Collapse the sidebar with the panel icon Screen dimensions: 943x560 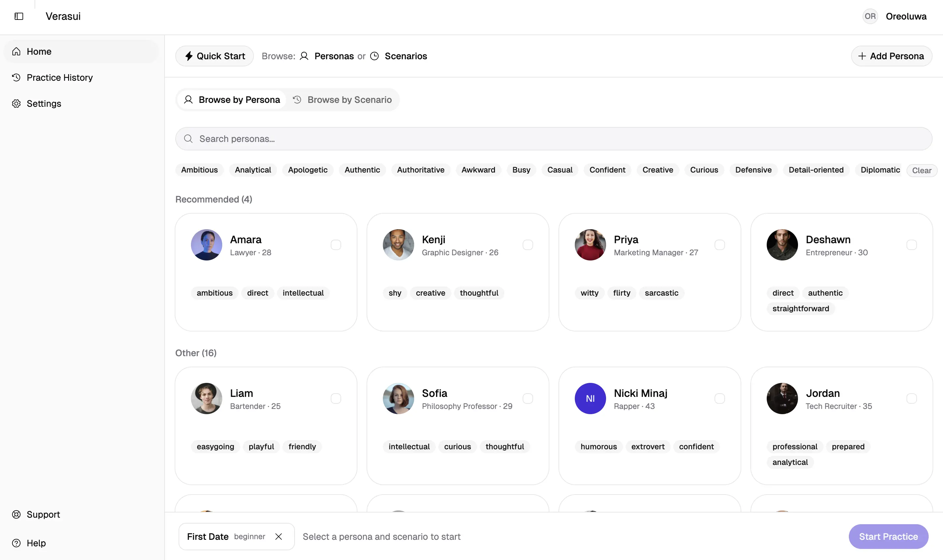[x=19, y=16]
